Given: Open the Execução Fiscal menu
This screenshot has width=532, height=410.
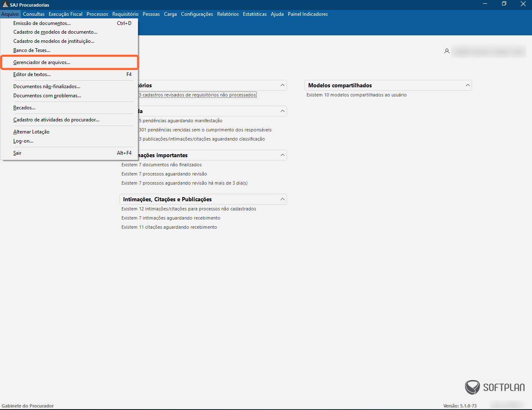Looking at the screenshot, I should tap(65, 14).
